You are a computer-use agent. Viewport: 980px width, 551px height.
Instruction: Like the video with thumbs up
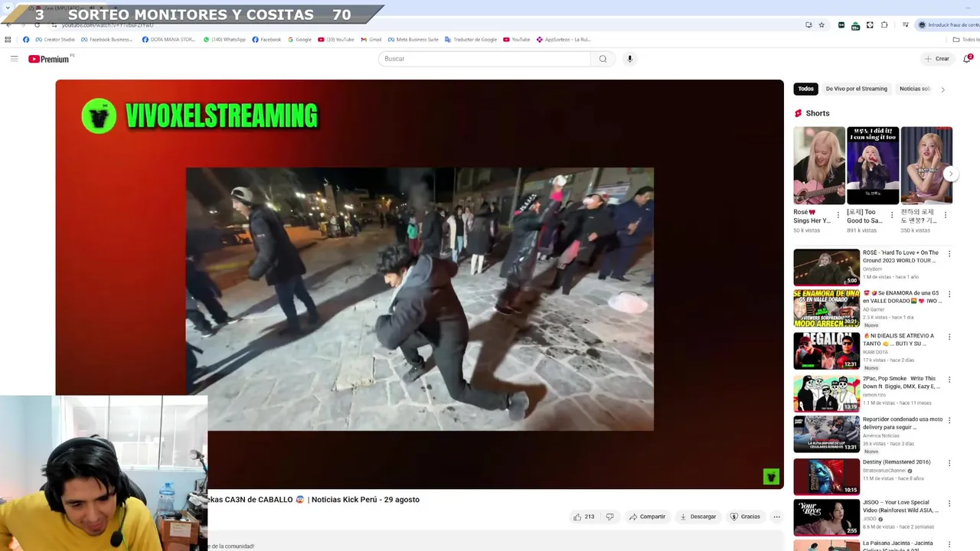584,517
